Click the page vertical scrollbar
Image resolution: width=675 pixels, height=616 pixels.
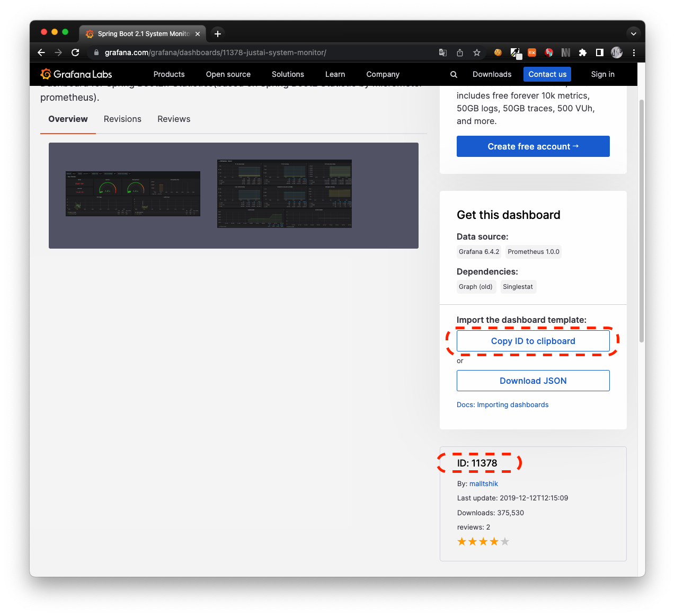tap(642, 221)
